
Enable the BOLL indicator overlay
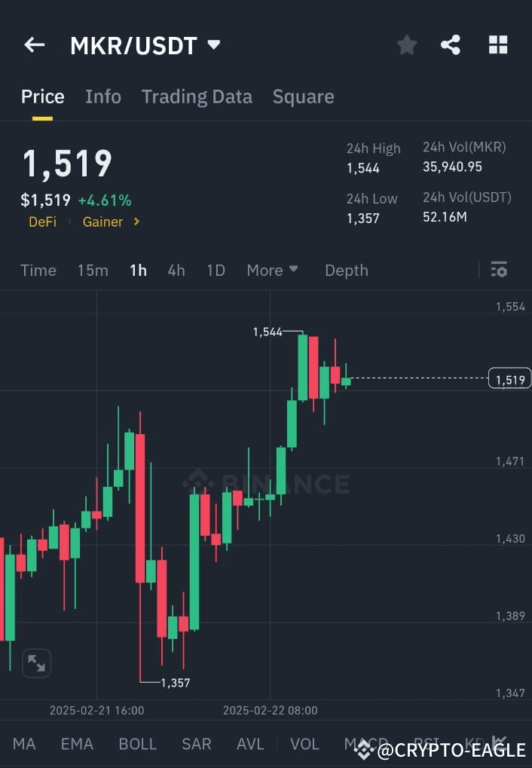pos(138,743)
